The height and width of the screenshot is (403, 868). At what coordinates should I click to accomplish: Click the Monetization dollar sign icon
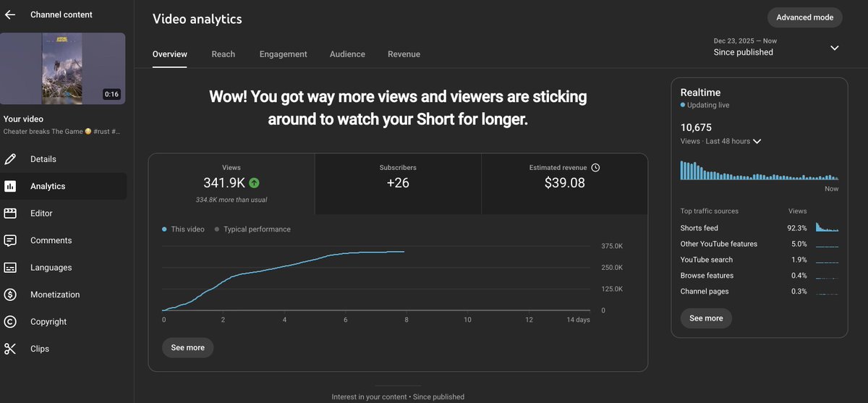(10, 294)
